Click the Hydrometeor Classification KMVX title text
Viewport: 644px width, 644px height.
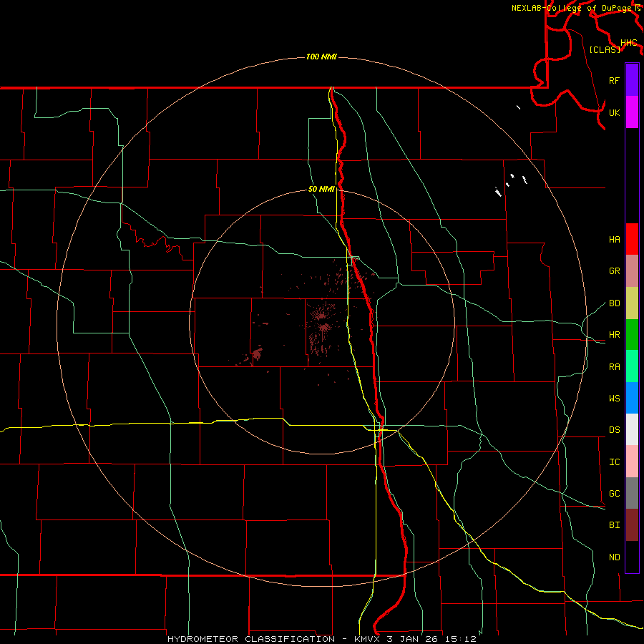pos(321,639)
